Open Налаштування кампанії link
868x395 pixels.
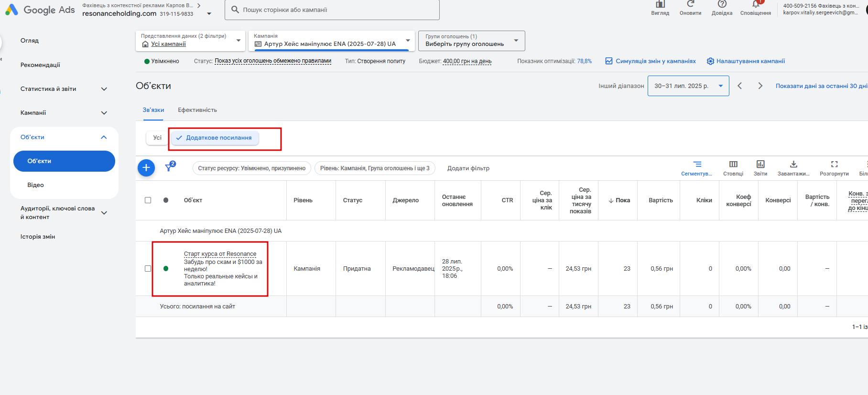(x=746, y=61)
